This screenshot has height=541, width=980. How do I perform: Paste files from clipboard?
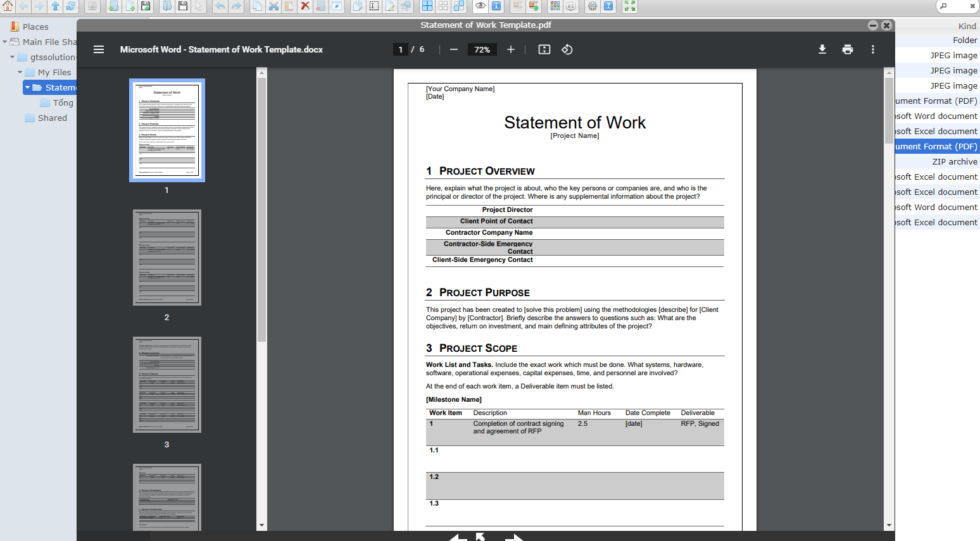tap(289, 6)
